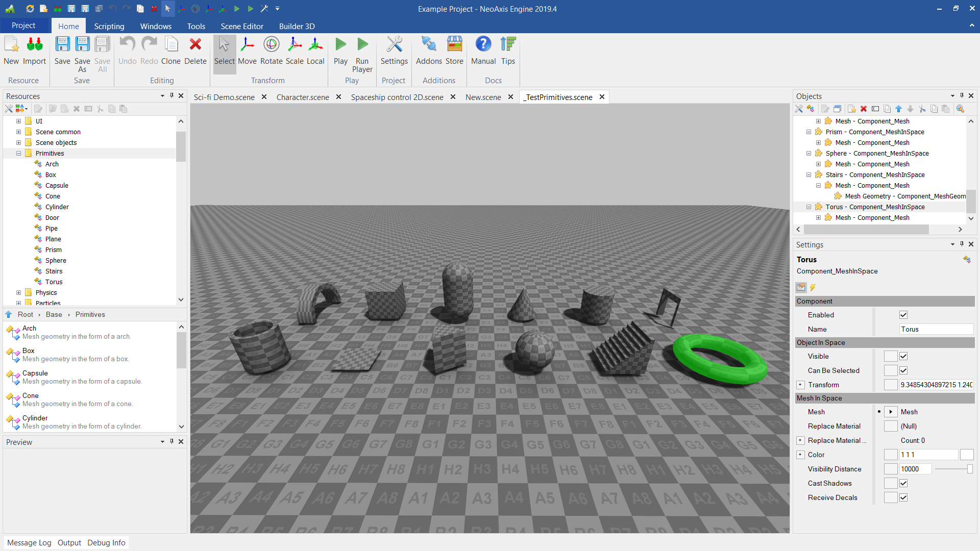980x551 pixels.
Task: Collapse the Primitives folder in Resources
Action: coord(19,153)
